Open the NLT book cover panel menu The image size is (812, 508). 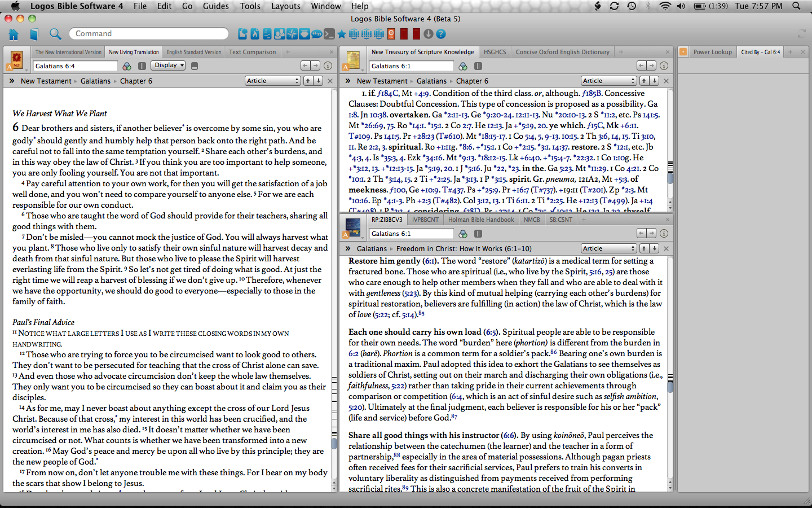(x=16, y=59)
